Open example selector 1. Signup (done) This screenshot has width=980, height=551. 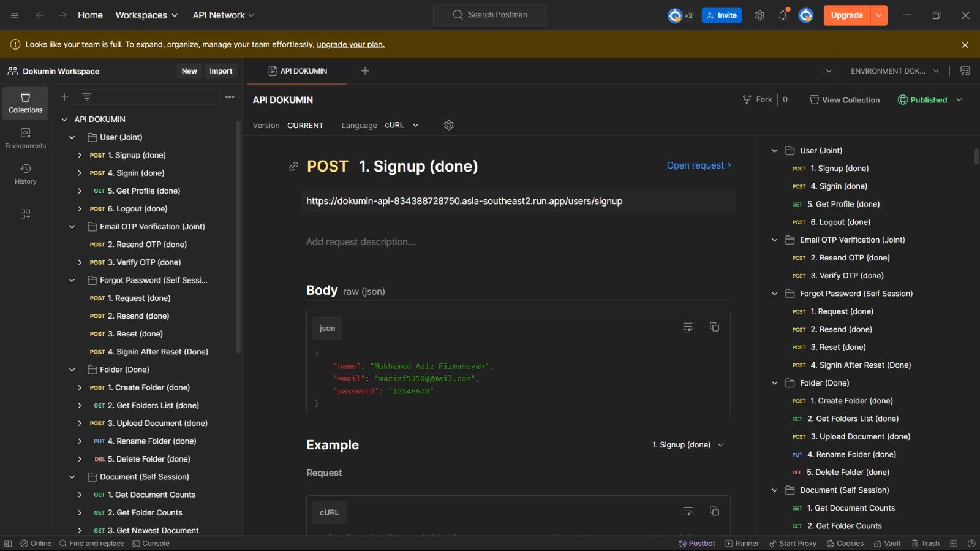(688, 445)
